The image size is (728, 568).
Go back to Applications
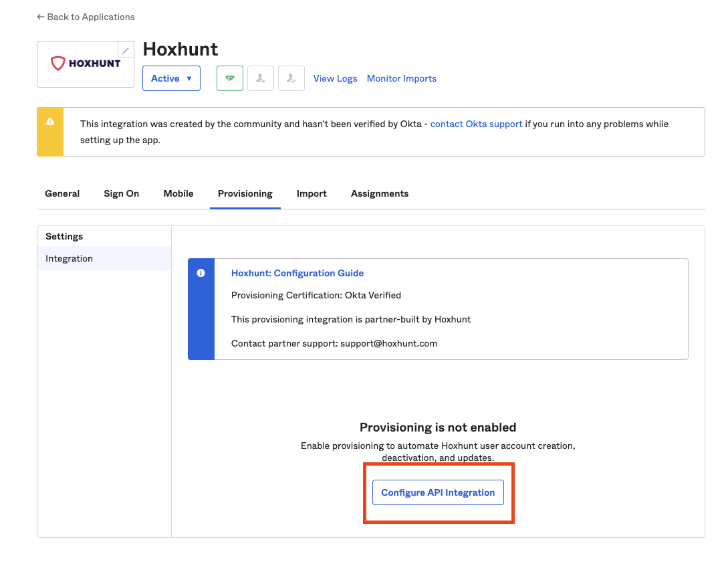click(86, 17)
